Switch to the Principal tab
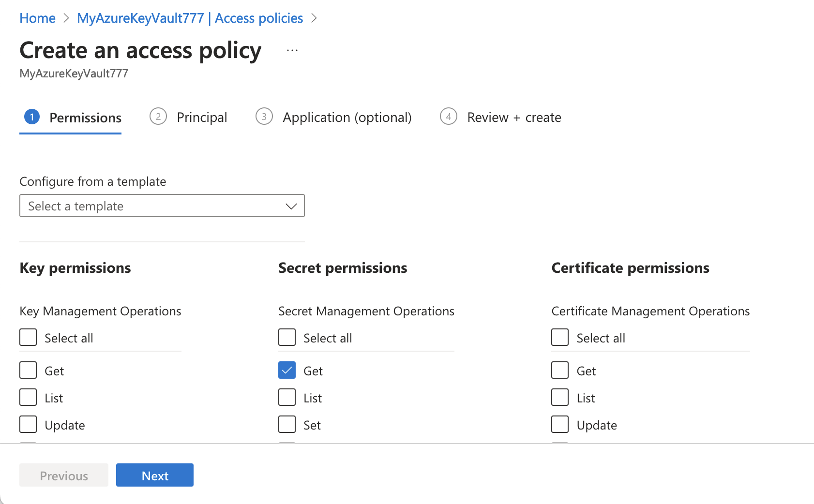Viewport: 814px width, 504px height. [202, 118]
